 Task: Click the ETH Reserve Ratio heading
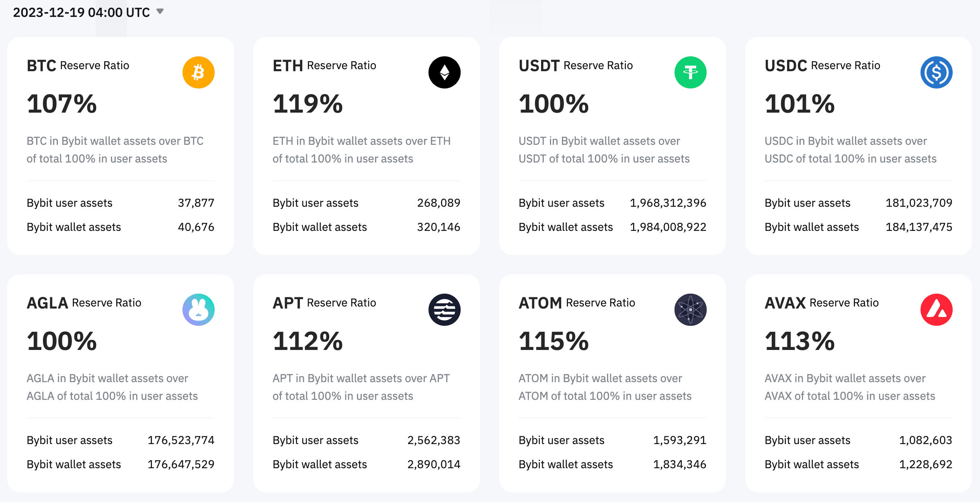coord(324,66)
